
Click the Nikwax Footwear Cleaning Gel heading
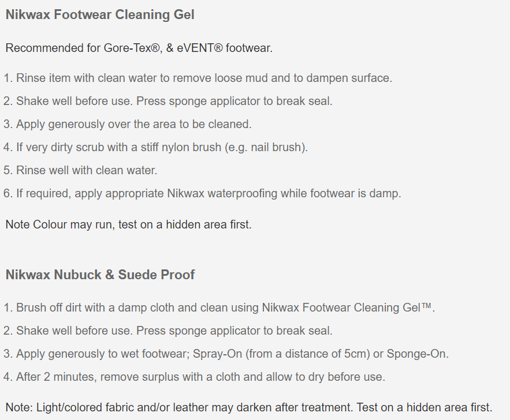pyautogui.click(x=100, y=15)
